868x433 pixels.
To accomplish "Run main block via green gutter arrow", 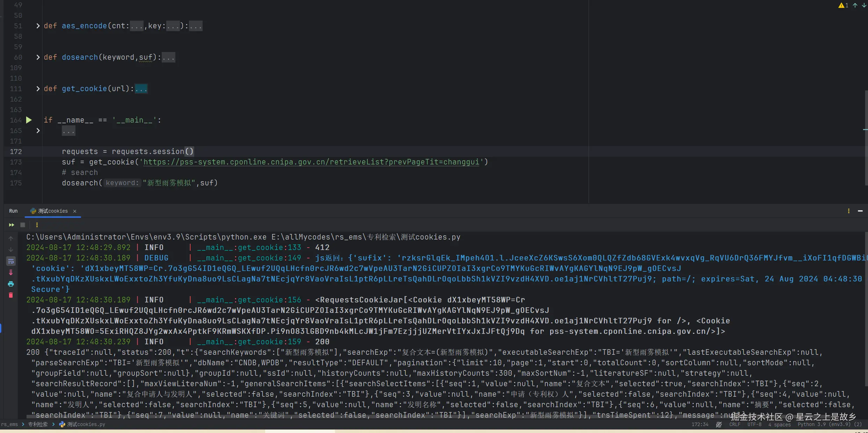I will pos(29,120).
